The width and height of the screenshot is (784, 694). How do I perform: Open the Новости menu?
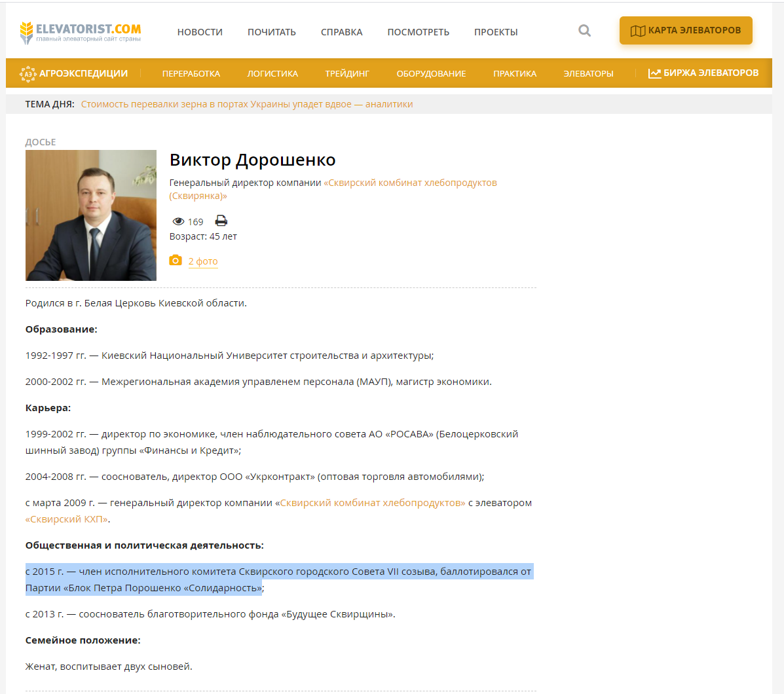[x=200, y=32]
